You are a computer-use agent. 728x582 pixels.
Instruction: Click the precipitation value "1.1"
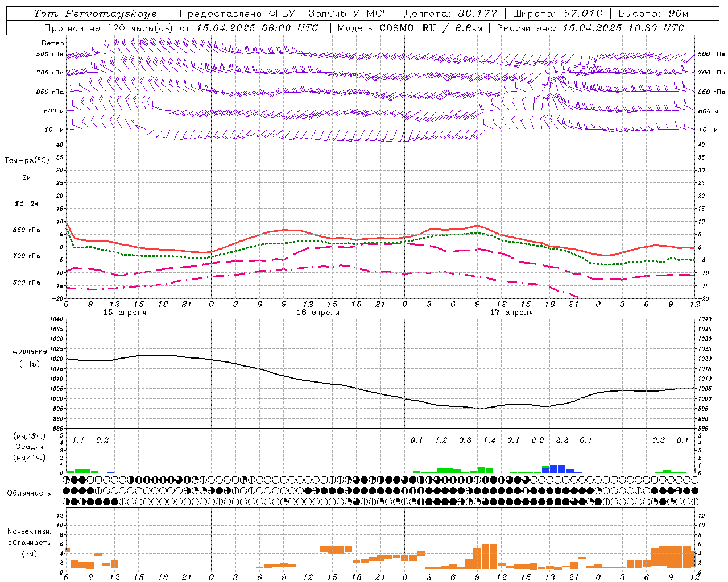point(78,440)
